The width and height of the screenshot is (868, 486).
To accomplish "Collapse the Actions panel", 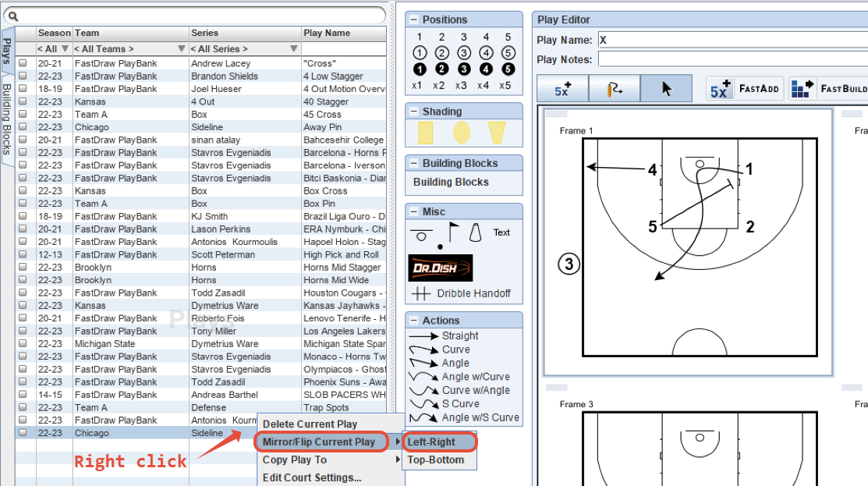I will [413, 321].
